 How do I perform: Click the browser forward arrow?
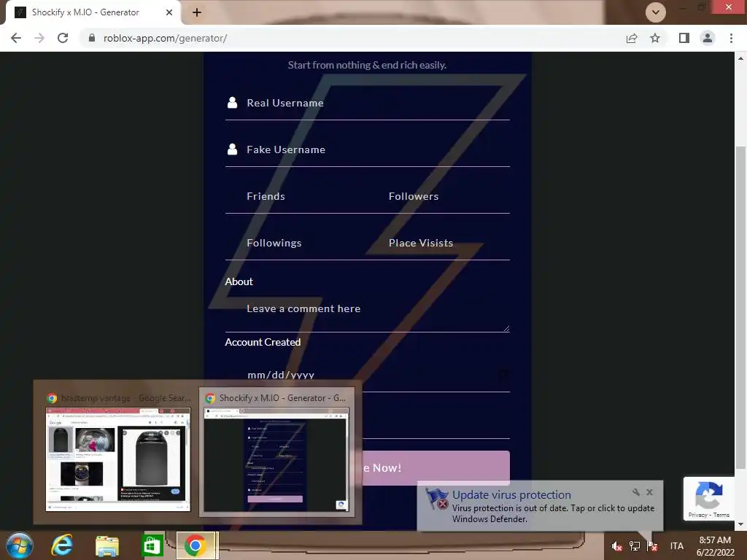tap(39, 38)
